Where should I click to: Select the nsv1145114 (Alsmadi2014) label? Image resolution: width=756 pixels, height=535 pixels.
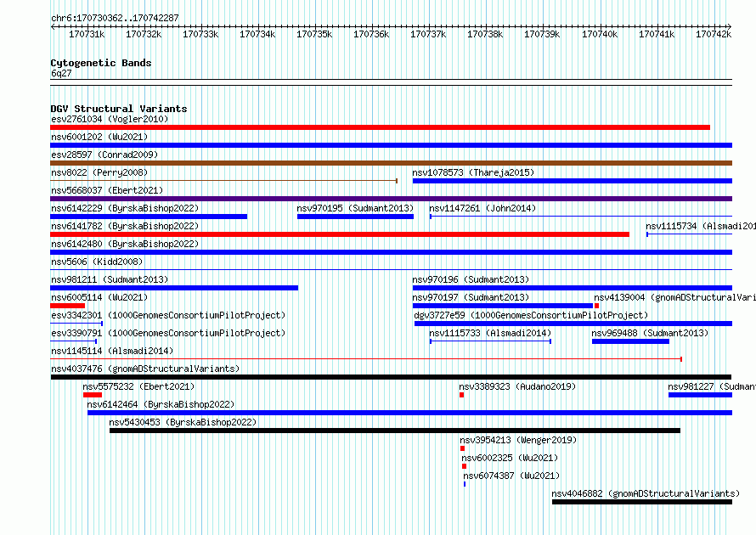(112, 351)
